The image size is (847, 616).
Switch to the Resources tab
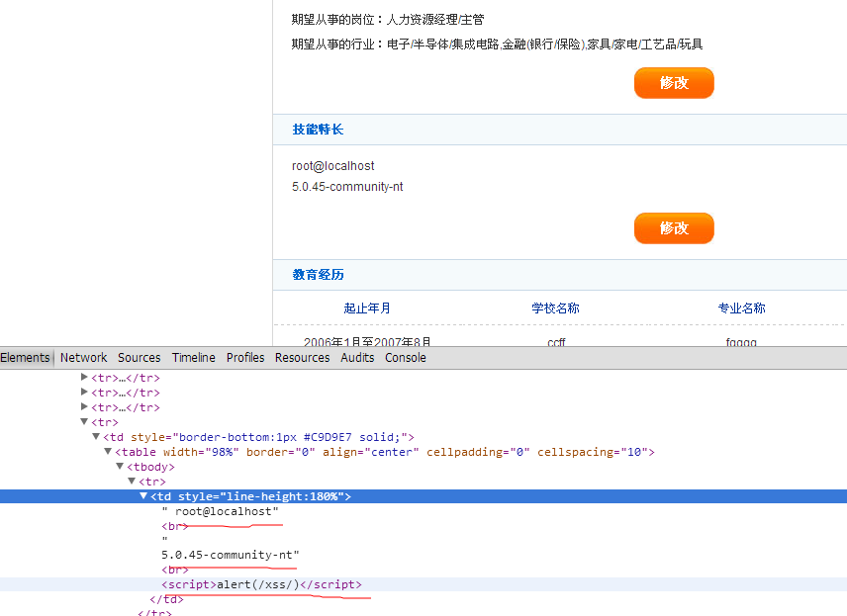302,357
